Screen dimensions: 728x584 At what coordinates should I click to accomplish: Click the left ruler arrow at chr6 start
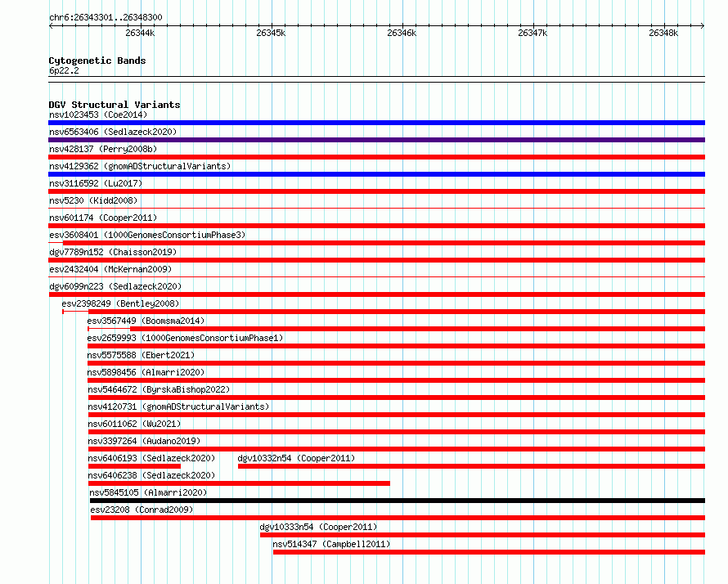click(51, 25)
